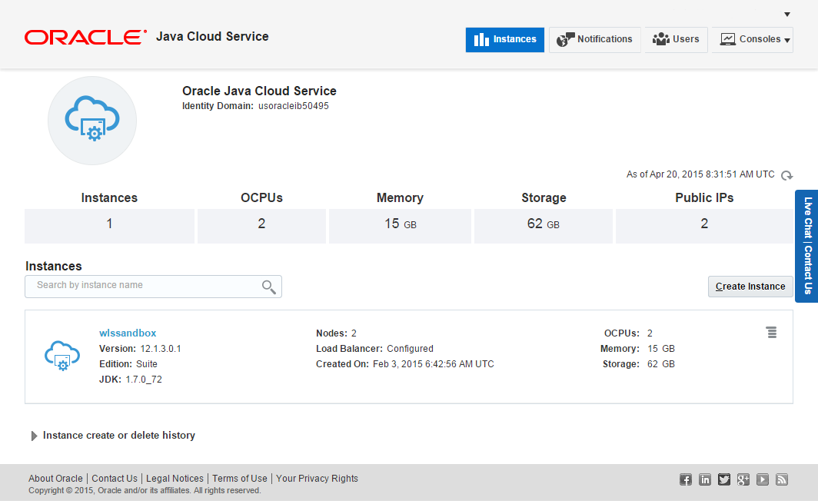
Task: Open the user menu arrow at top right
Action: pos(787,15)
